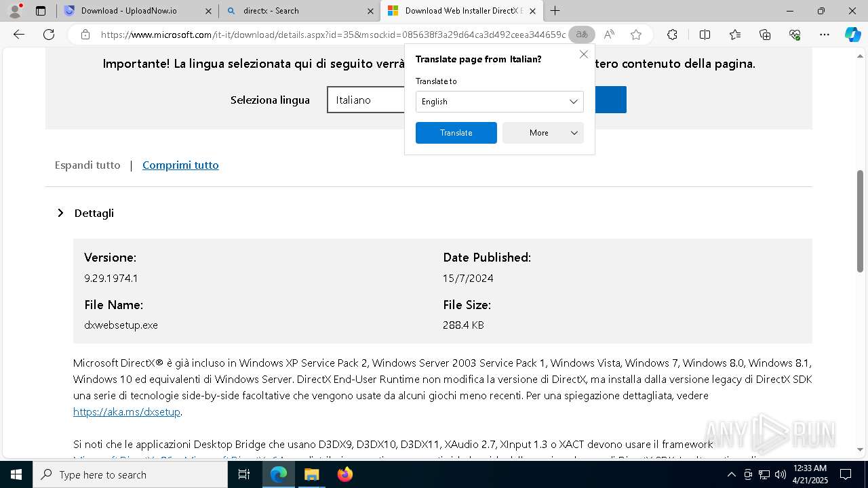Viewport: 868px width, 488px height.
Task: Click the Comprimi tutto link
Action: click(x=180, y=165)
